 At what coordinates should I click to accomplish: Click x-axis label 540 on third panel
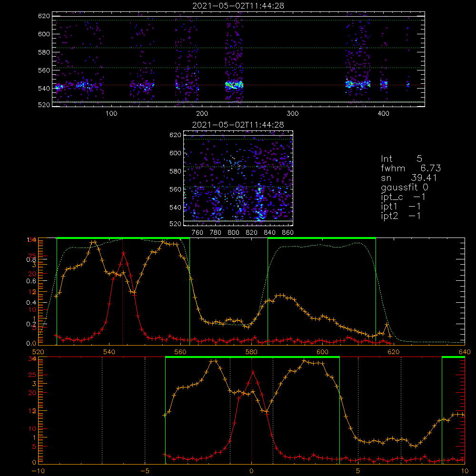click(x=109, y=352)
